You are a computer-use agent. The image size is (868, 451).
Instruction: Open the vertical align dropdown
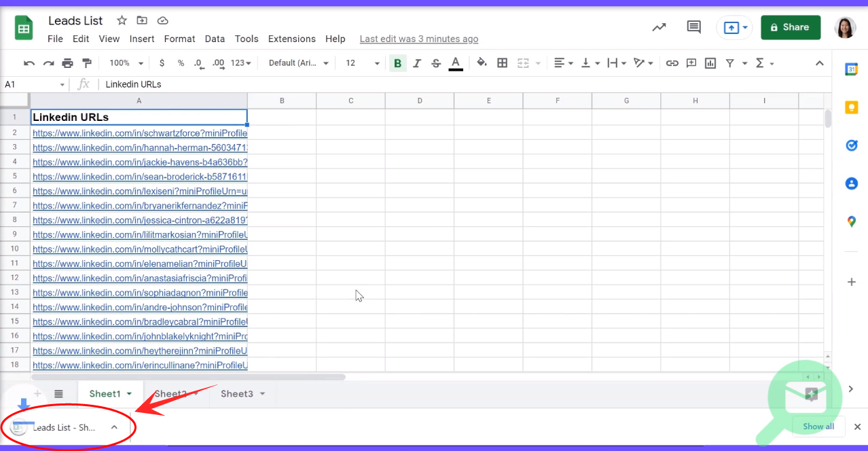click(592, 63)
